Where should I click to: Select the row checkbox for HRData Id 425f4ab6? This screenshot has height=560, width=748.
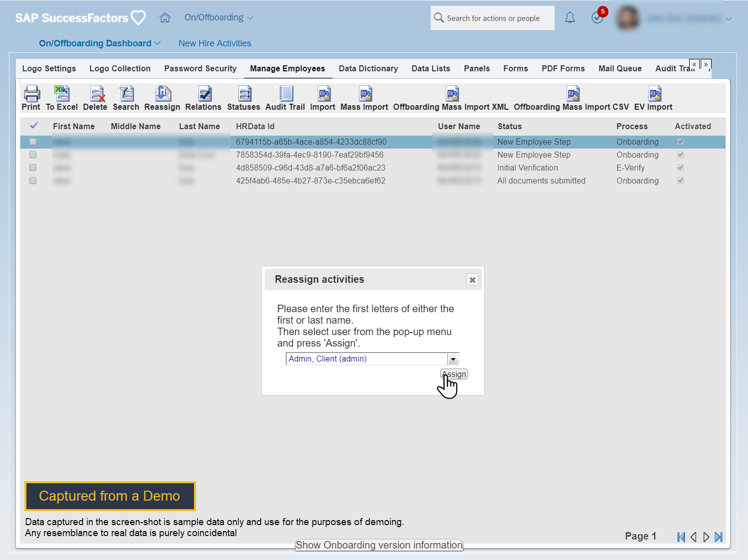click(33, 181)
